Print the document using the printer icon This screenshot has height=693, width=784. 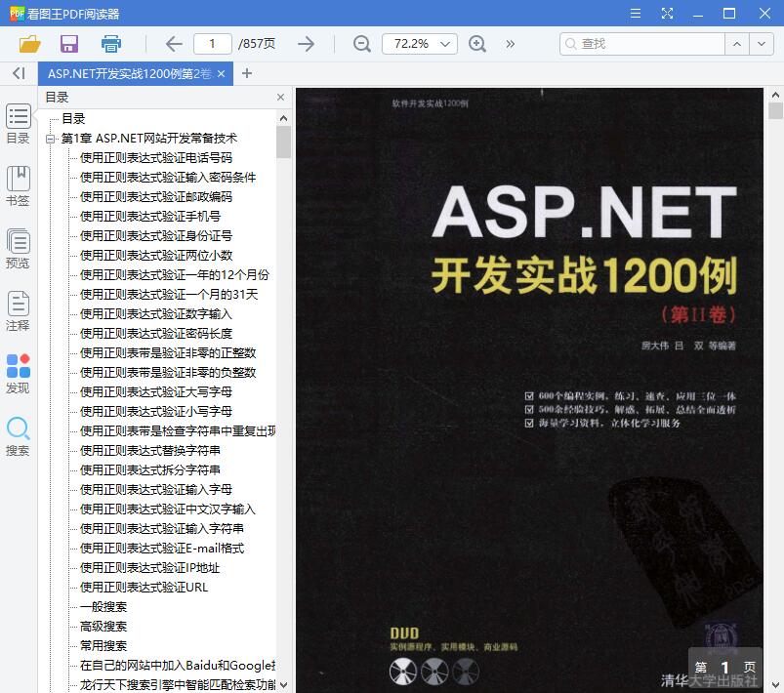click(111, 44)
